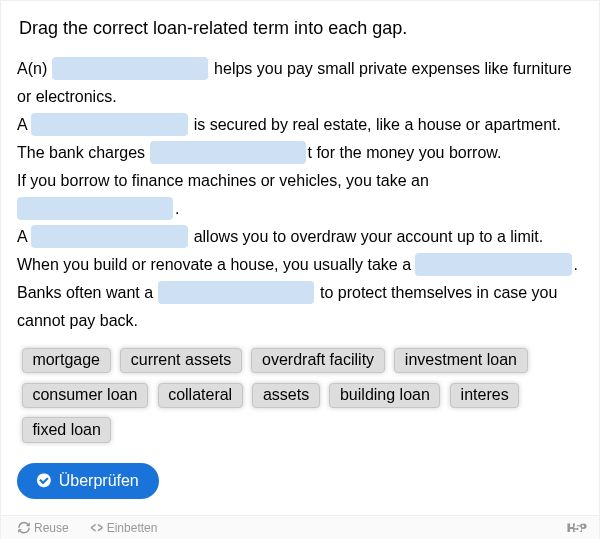The image size is (600, 539).
Task: Click the gap after 'The bank charges'
Action: [x=228, y=153]
